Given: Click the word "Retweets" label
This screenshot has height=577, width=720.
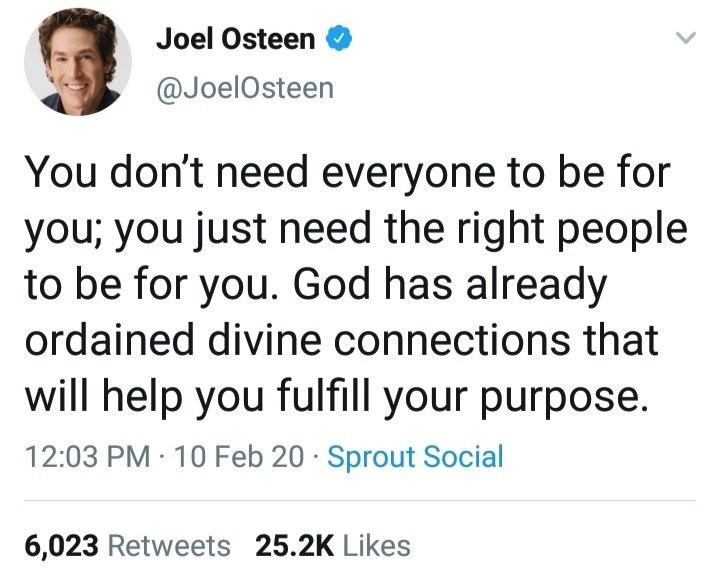Looking at the screenshot, I should coord(168,545).
